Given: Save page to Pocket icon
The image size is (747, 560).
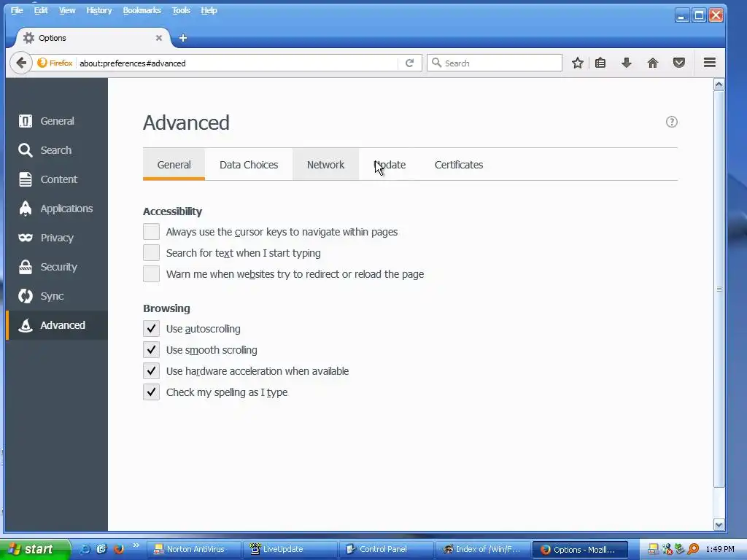Looking at the screenshot, I should coord(679,63).
